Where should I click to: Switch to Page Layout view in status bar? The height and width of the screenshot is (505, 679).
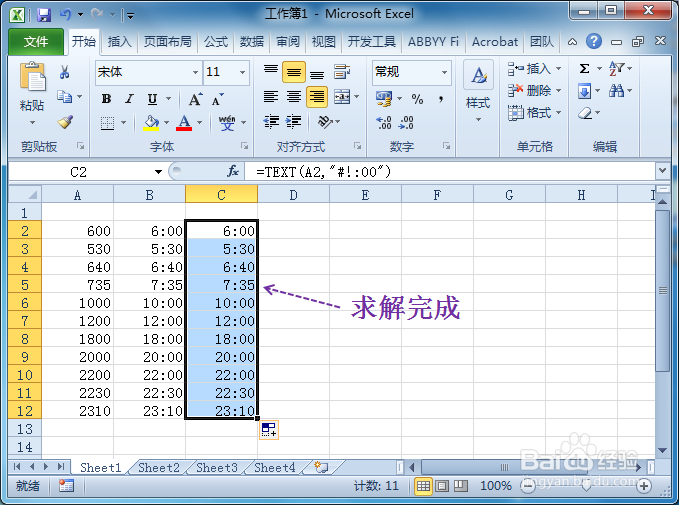pos(442,486)
